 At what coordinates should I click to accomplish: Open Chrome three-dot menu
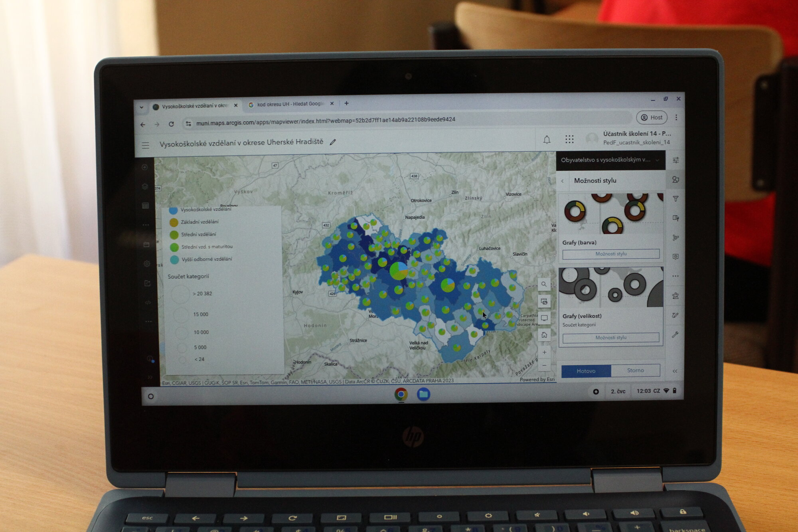[x=676, y=117]
